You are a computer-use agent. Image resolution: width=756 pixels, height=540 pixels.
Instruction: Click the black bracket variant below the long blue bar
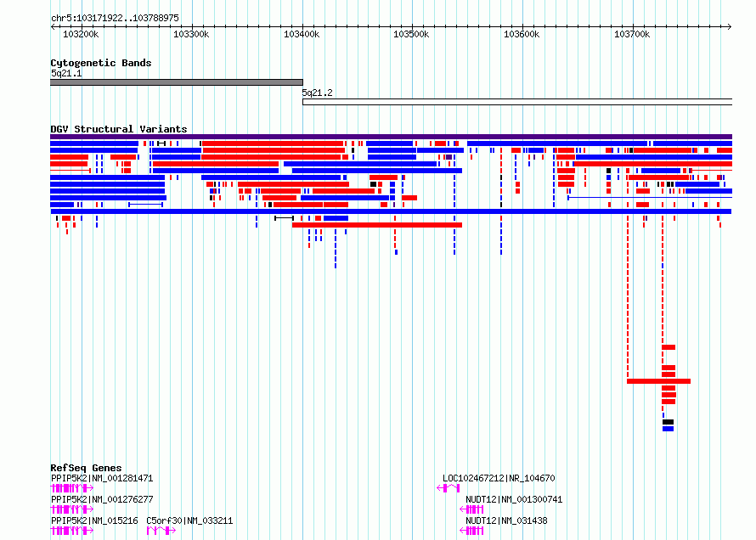284,218
